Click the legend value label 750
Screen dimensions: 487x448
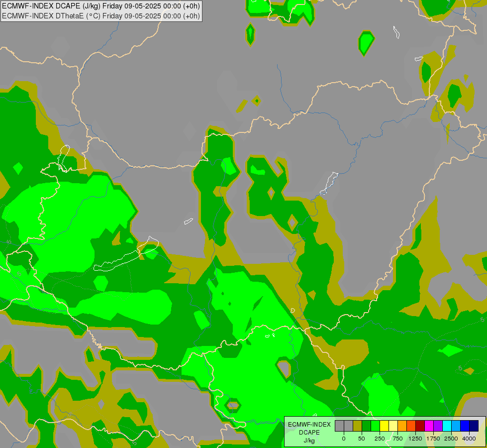click(x=397, y=439)
